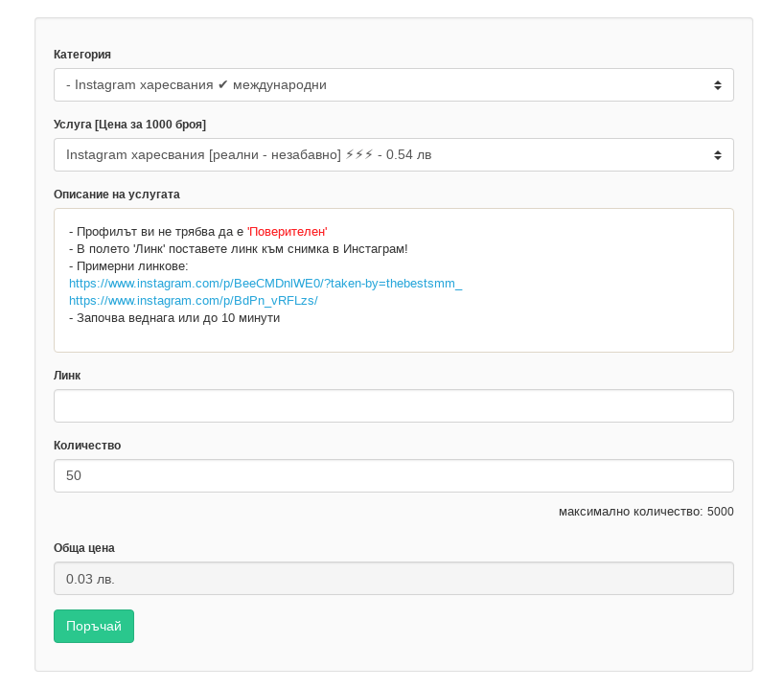Click into the Количество field showing 50
This screenshot has height=689, width=784.
(x=393, y=476)
